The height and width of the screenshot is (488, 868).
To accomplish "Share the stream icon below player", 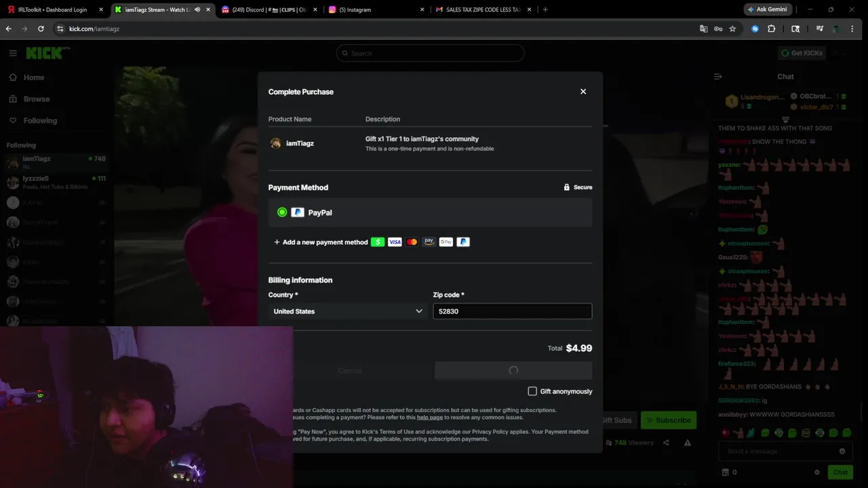I will coord(666,443).
